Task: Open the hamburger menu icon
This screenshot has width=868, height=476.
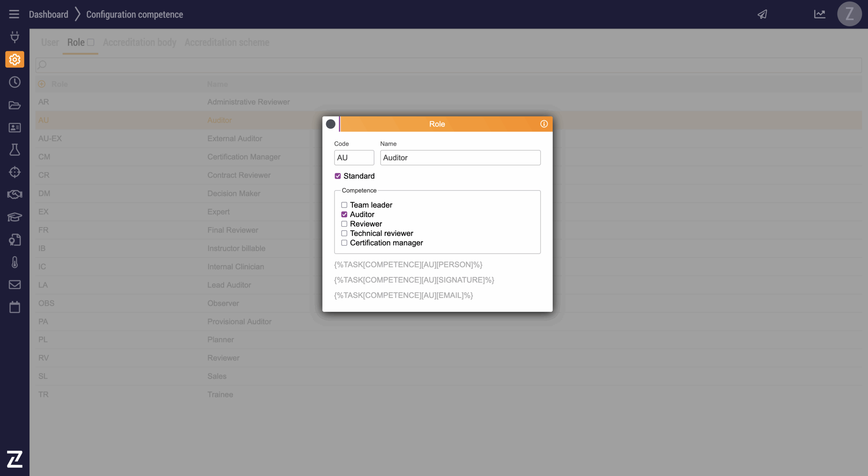Action: tap(14, 14)
